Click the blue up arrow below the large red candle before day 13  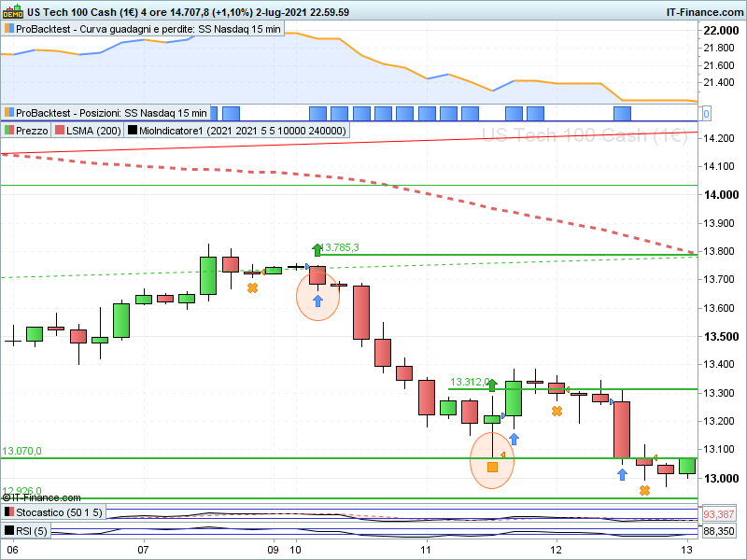click(622, 474)
